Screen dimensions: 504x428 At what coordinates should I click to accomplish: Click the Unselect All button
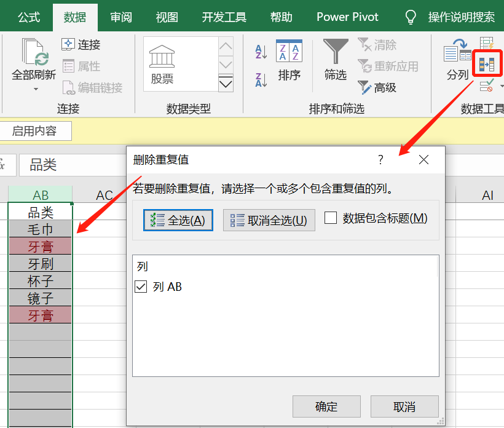pyautogui.click(x=269, y=220)
